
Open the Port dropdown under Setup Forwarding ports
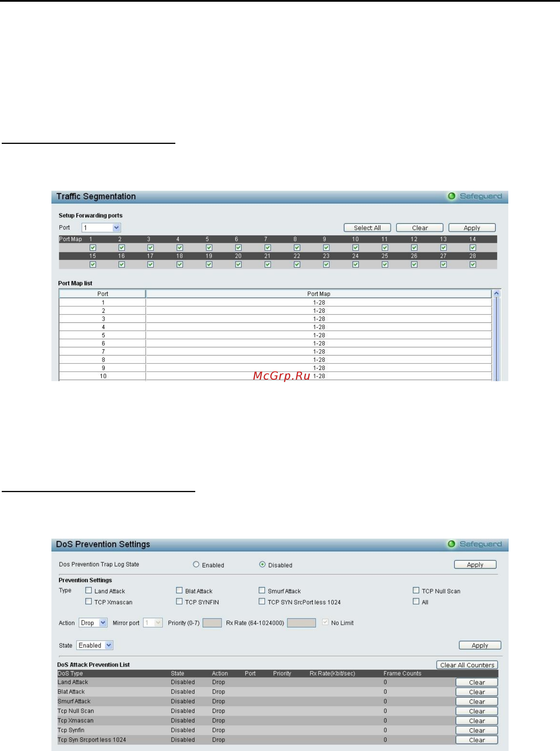pos(101,228)
